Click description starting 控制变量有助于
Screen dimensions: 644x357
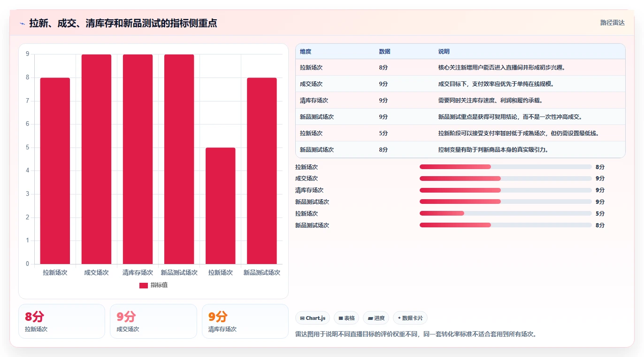pos(493,150)
